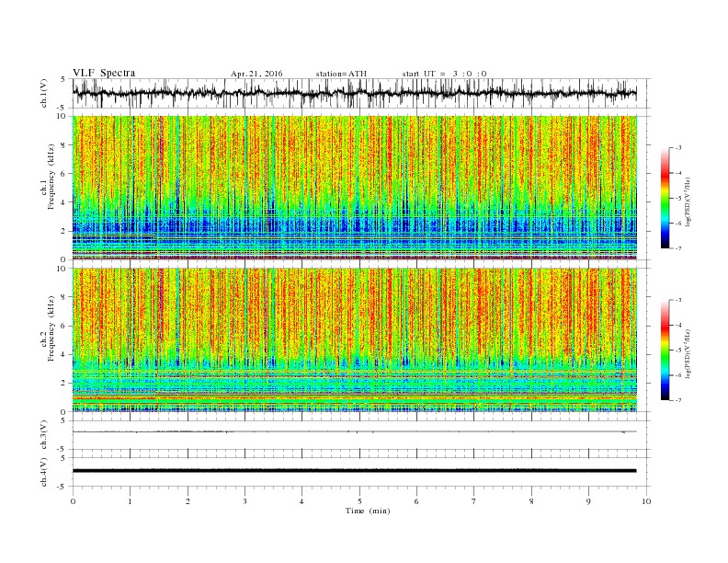Click the "ch.1(V)" axis label
The height and width of the screenshot is (563, 728).
43,93
